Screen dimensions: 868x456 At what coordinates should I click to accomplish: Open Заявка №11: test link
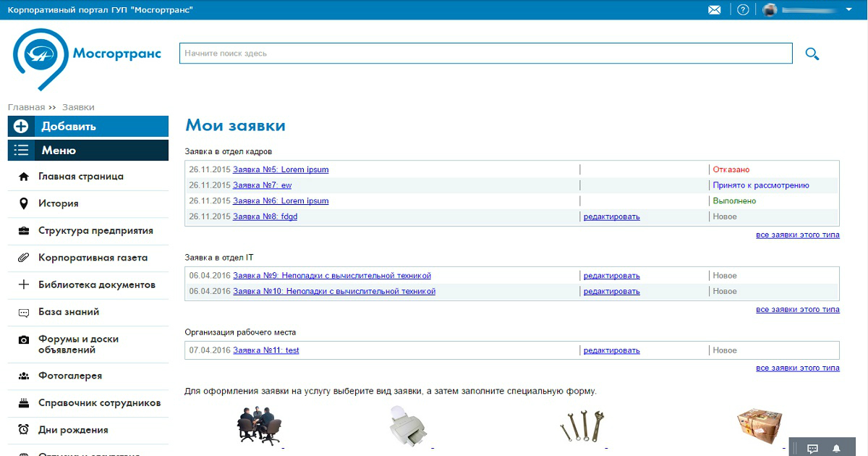265,350
